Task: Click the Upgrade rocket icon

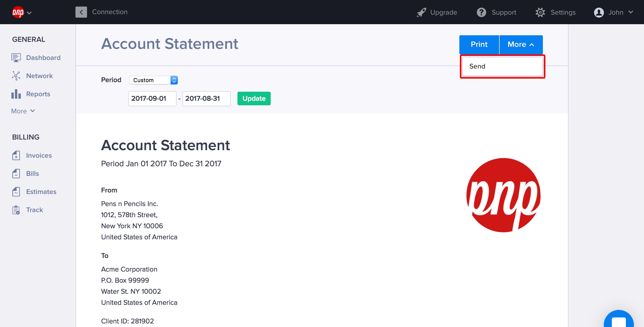Action: 421,12
